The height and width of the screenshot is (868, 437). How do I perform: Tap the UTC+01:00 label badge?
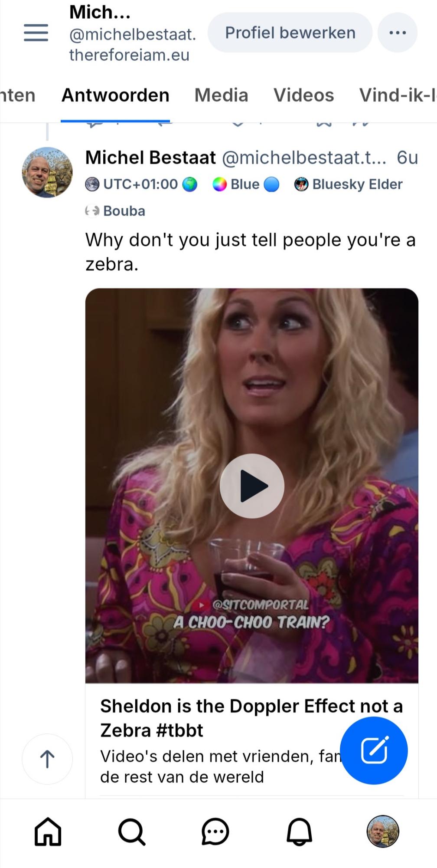click(141, 184)
